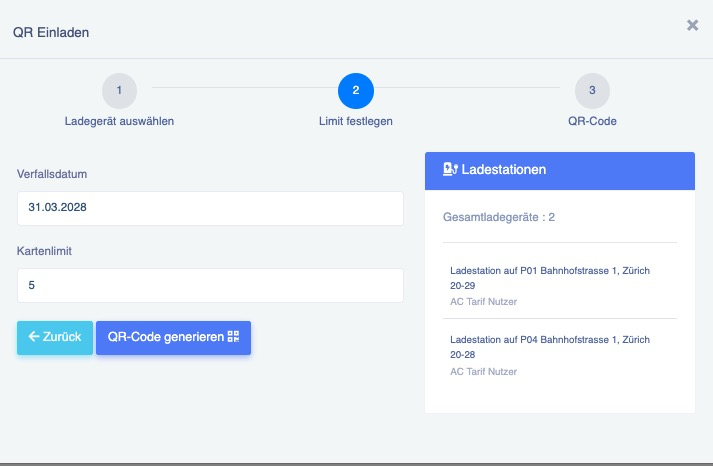Click the Ladestationen panel header
713x466 pixels.
point(559,170)
